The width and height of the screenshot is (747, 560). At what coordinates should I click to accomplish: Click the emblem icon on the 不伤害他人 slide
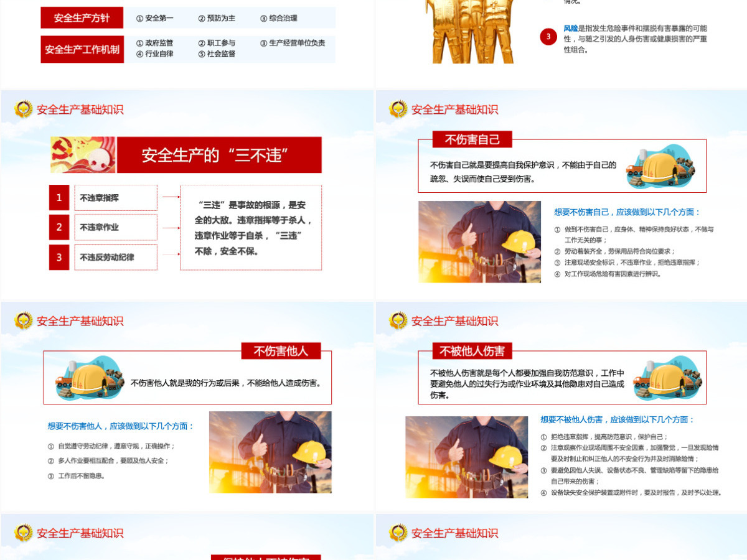pos(24,320)
